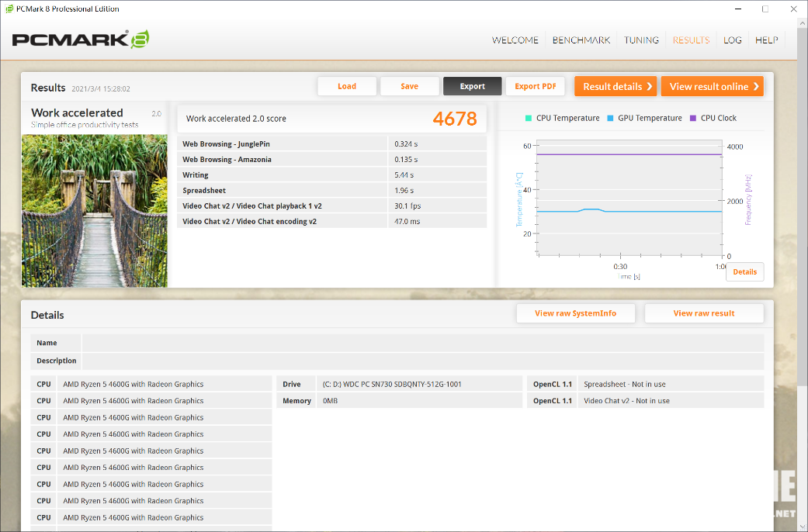Image resolution: width=808 pixels, height=532 pixels.
Task: Click View raw SystemInfo
Action: (x=576, y=313)
